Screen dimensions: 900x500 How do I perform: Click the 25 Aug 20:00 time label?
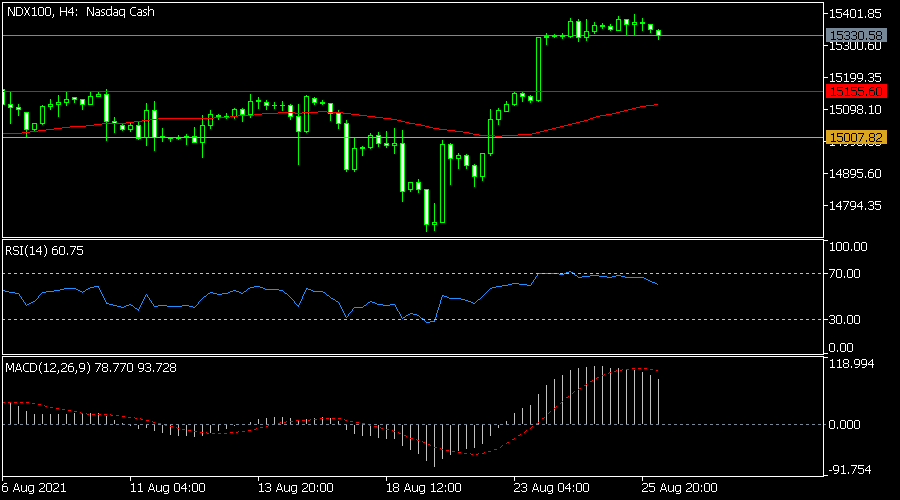click(680, 488)
